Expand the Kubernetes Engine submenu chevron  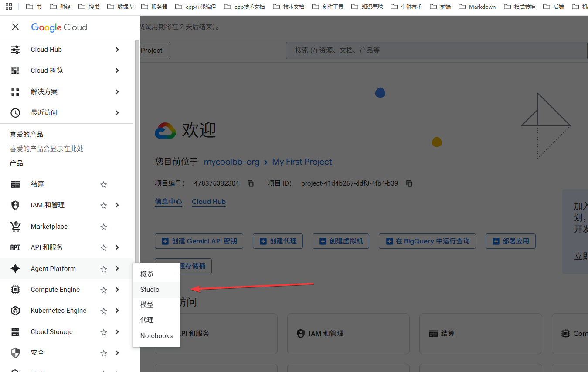click(x=117, y=311)
